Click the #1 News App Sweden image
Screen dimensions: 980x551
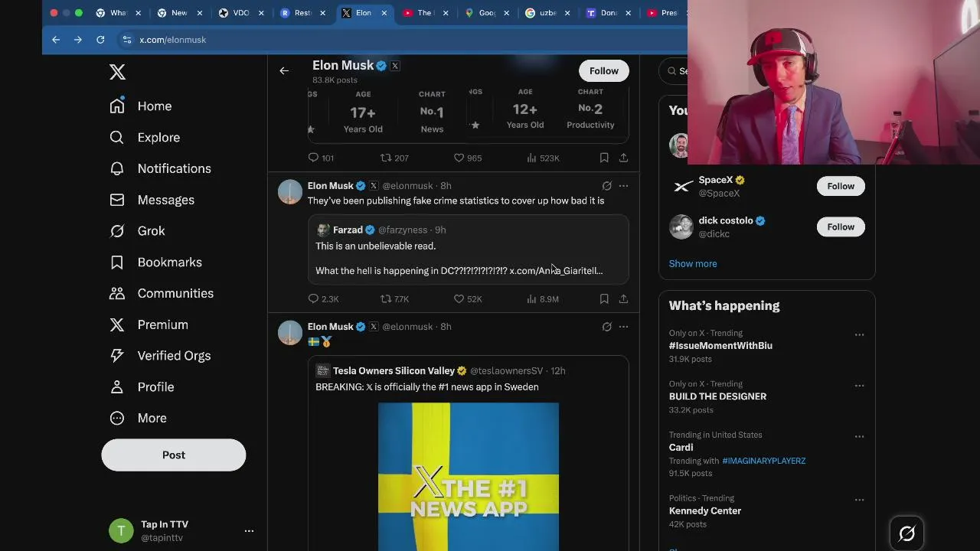pos(469,477)
